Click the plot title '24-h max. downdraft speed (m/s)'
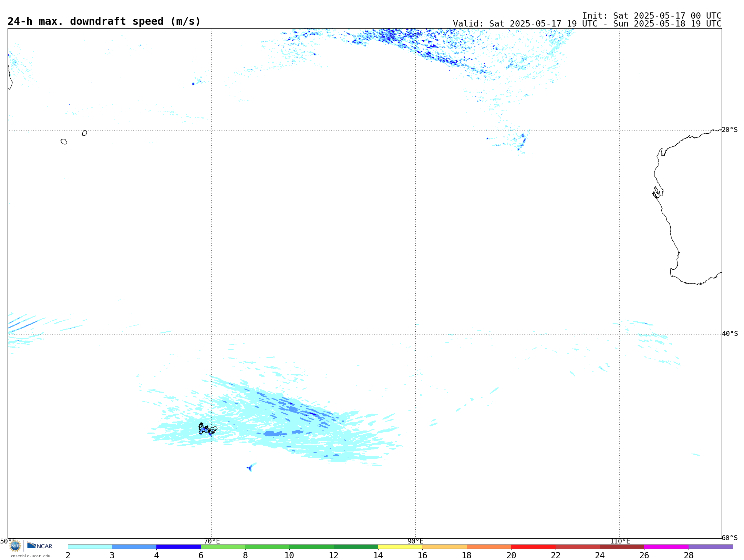 pos(104,21)
